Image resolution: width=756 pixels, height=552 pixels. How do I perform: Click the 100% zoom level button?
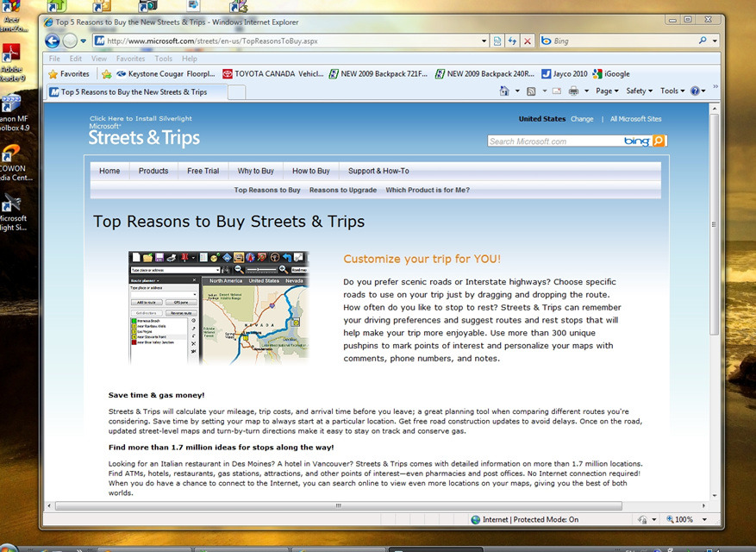(680, 520)
